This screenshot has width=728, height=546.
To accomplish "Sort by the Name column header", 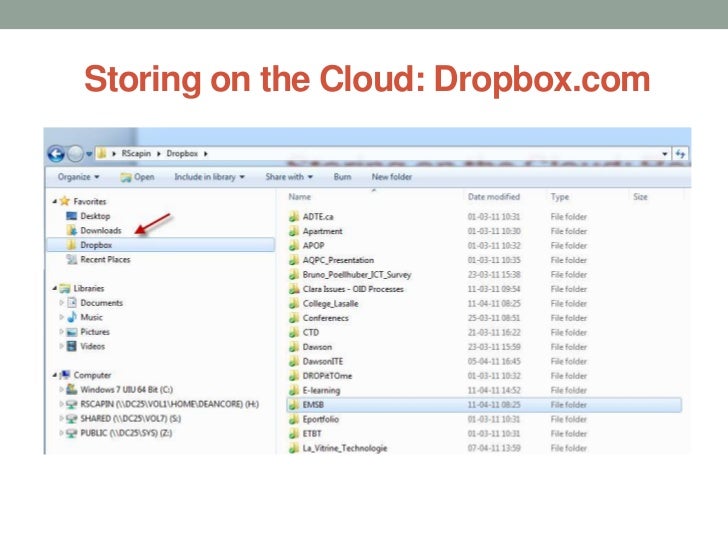I will pos(299,196).
